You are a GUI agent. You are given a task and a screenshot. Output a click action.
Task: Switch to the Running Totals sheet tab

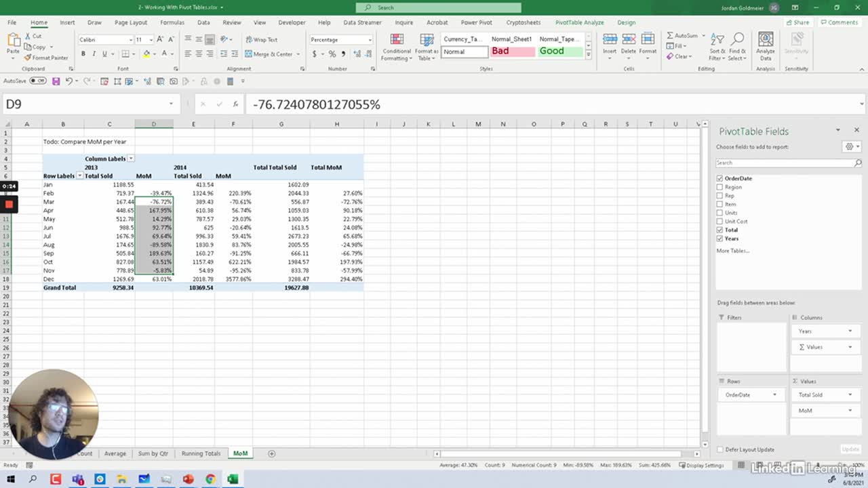[201, 453]
